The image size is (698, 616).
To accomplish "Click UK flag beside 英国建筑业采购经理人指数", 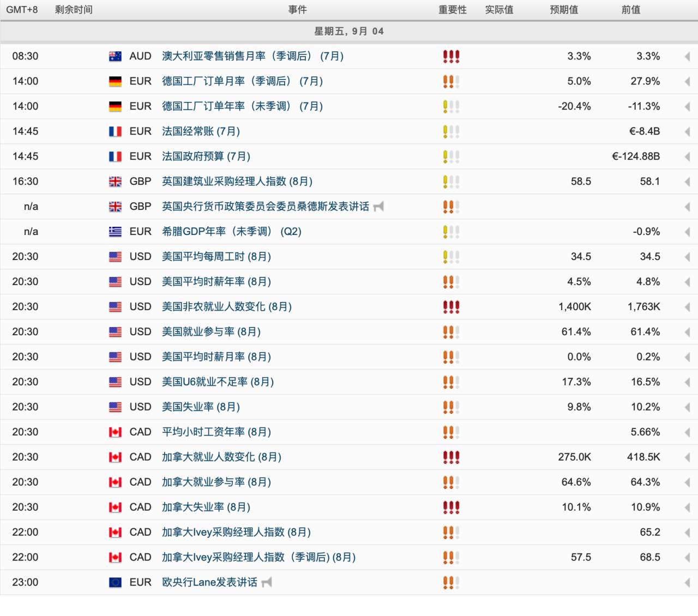I will tap(115, 182).
